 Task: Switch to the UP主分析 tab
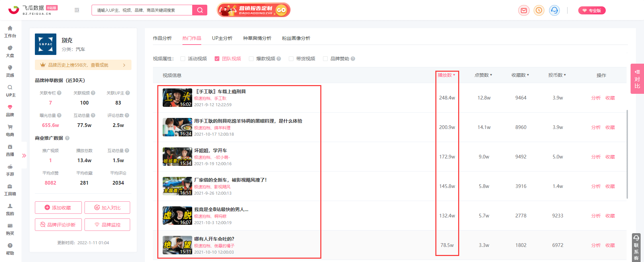pos(222,38)
